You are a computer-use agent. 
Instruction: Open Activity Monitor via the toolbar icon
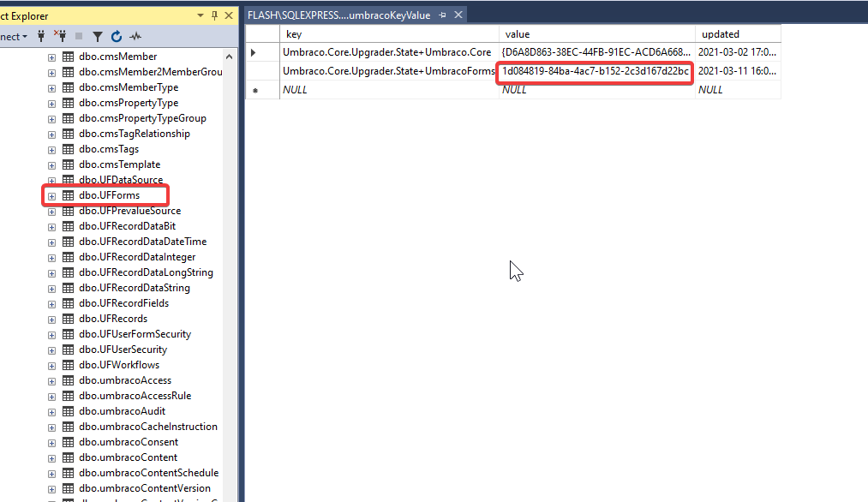point(135,36)
